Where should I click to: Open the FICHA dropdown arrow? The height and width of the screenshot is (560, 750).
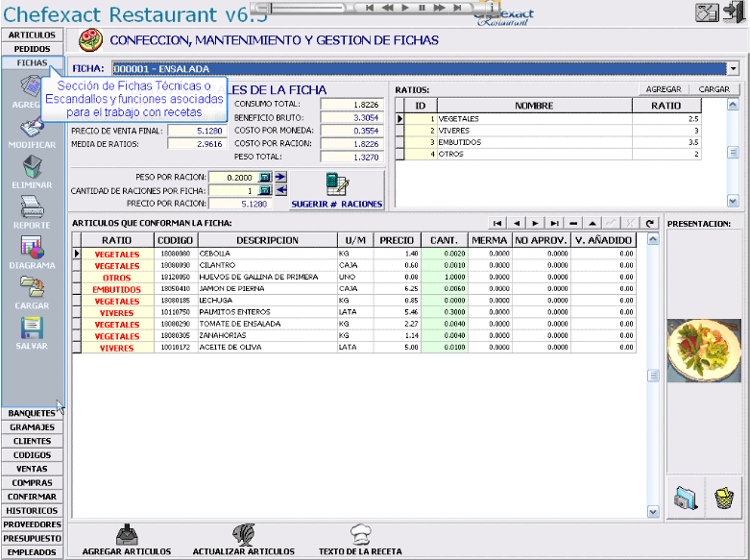click(x=733, y=69)
